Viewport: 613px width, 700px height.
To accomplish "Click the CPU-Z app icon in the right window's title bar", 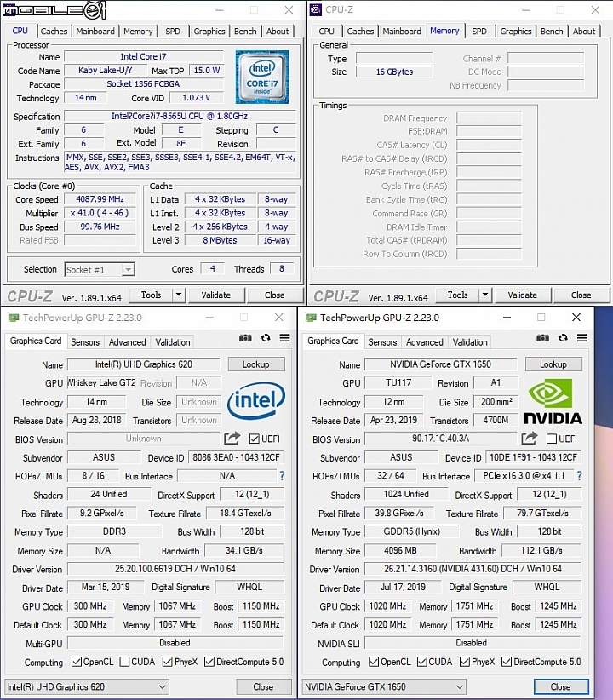I will coord(316,10).
